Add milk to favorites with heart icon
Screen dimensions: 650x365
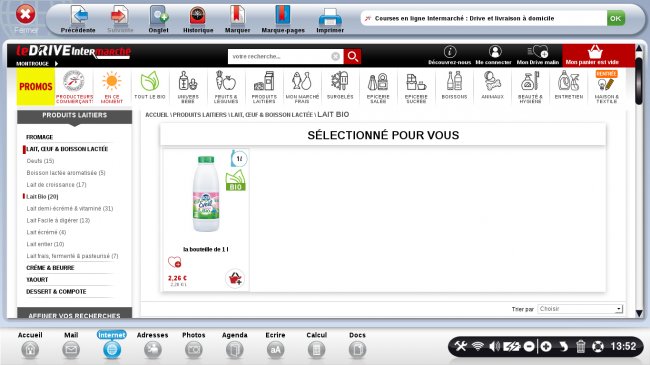tap(175, 262)
